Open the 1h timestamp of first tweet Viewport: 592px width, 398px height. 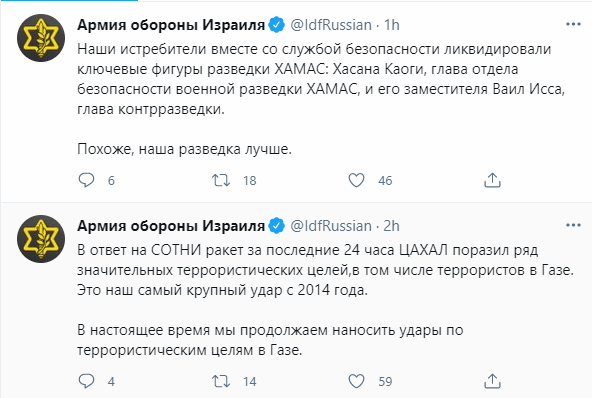tap(392, 25)
